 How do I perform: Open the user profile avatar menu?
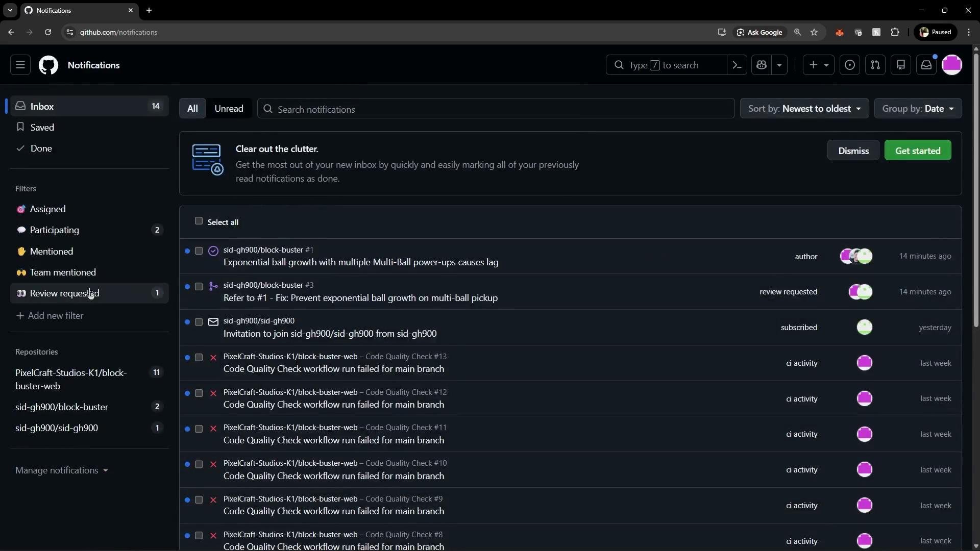pyautogui.click(x=952, y=65)
